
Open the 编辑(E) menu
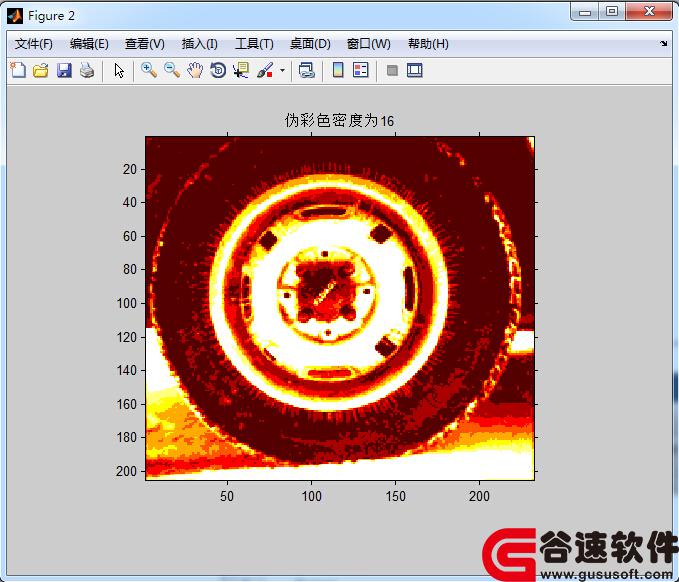(89, 44)
